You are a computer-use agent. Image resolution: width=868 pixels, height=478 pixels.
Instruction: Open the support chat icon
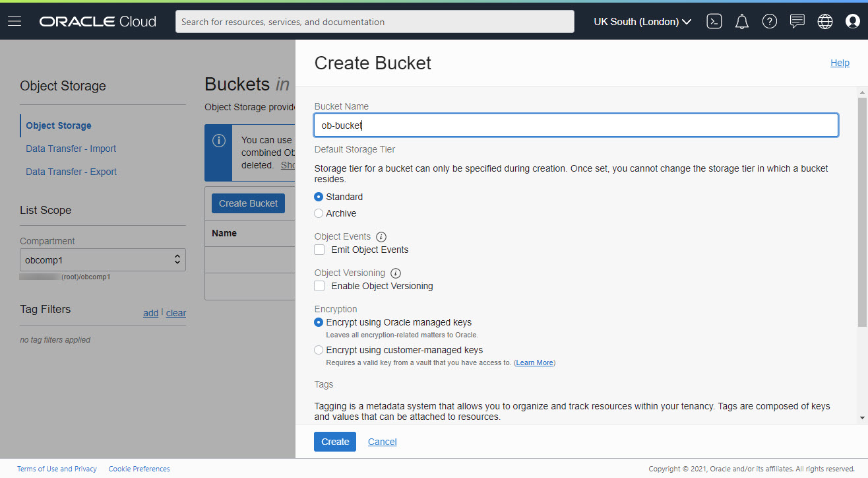pos(797,22)
